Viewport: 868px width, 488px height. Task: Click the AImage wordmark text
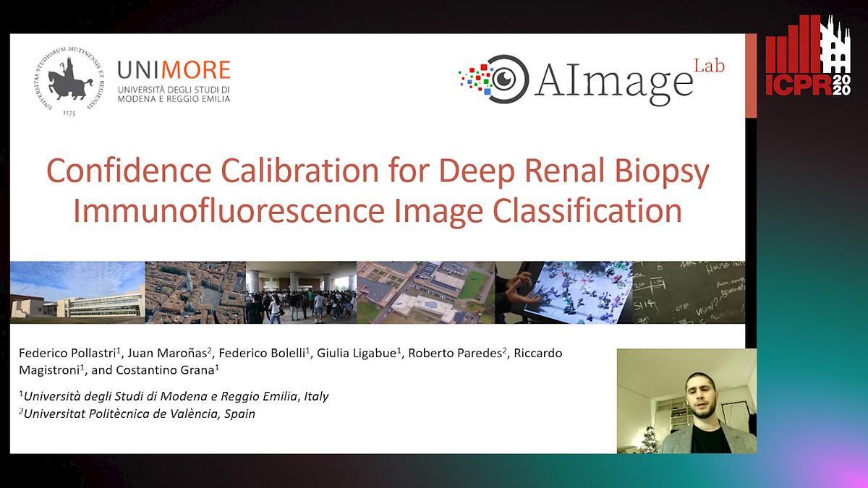click(613, 82)
